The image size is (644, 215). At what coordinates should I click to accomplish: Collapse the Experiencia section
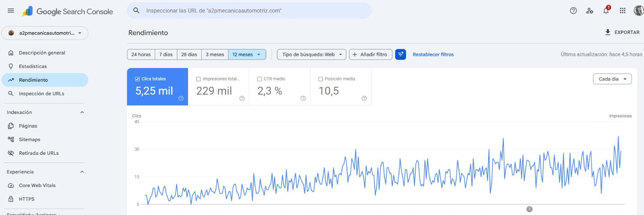tap(82, 172)
